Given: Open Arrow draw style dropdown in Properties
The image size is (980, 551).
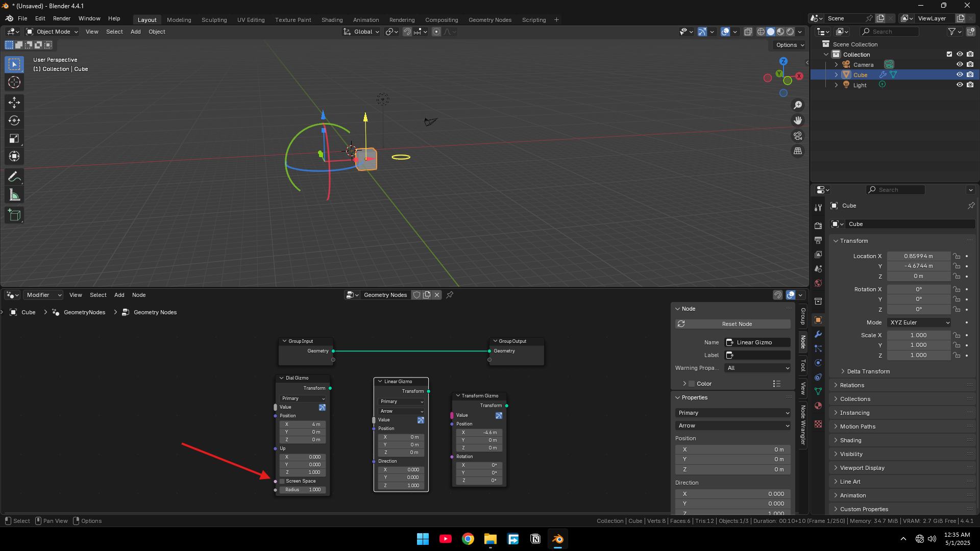Looking at the screenshot, I should click(733, 425).
